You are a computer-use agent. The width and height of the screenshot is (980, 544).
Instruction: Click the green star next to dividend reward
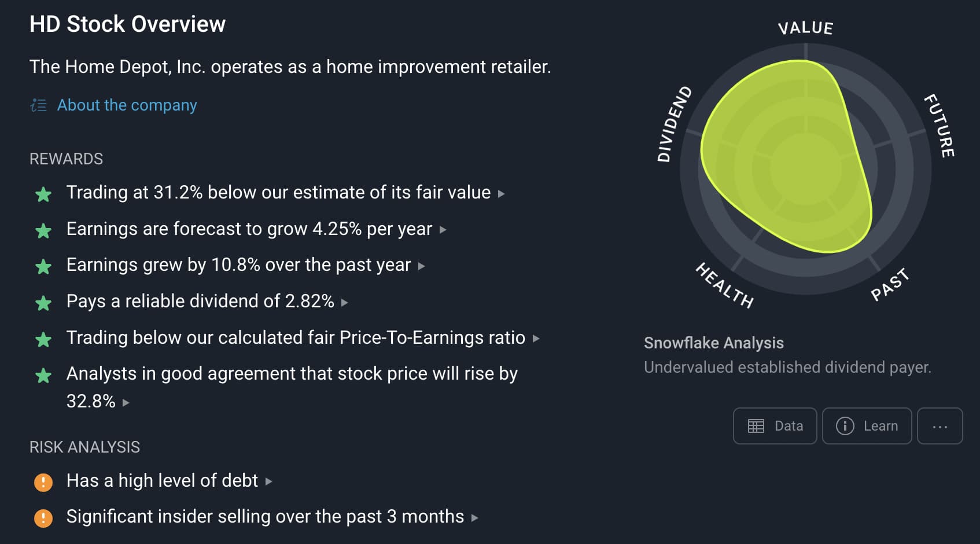(x=43, y=303)
